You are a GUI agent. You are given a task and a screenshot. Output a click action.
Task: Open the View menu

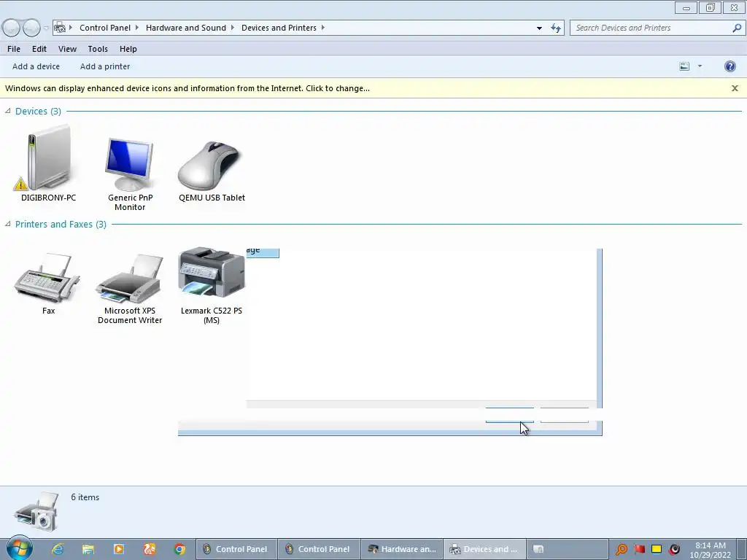coord(67,49)
